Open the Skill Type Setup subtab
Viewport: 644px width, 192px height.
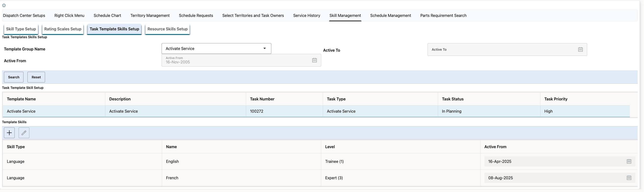coord(21,29)
